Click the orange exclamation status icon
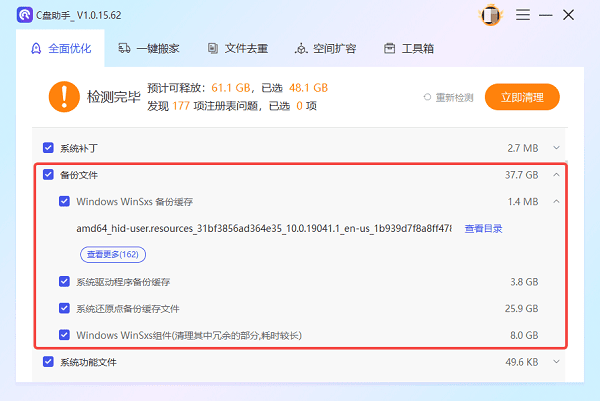The width and height of the screenshot is (600, 401). [x=64, y=96]
